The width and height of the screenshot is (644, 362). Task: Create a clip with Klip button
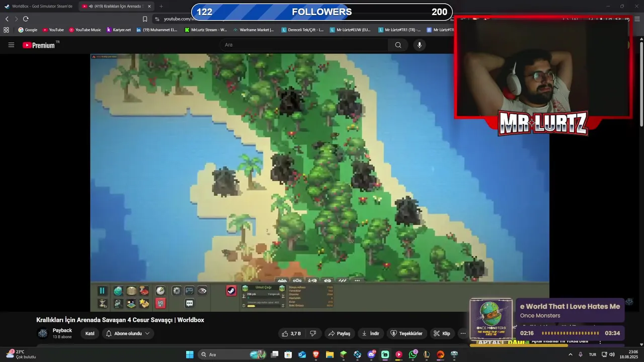click(x=442, y=333)
